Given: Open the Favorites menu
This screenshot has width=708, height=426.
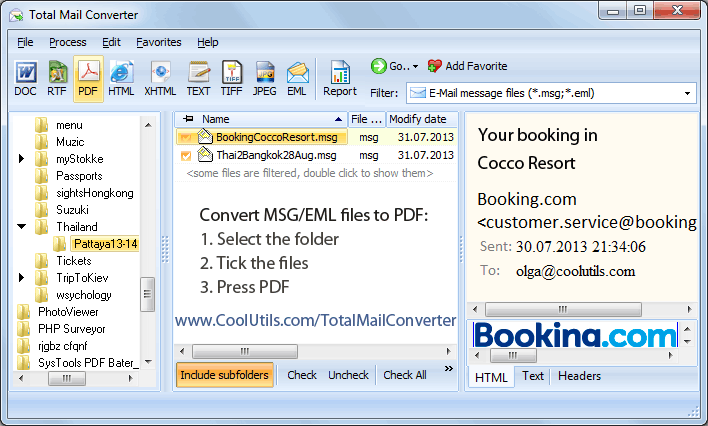Looking at the screenshot, I should coord(158,42).
